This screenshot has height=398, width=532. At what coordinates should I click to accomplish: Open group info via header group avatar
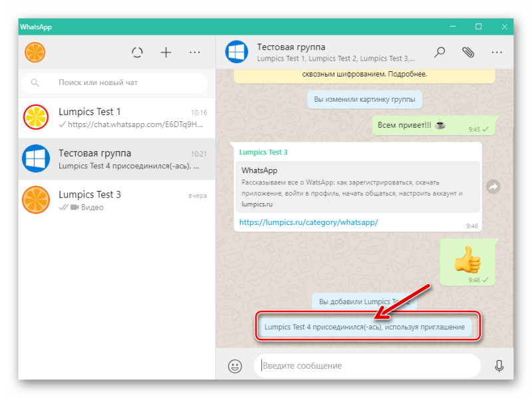[x=237, y=52]
